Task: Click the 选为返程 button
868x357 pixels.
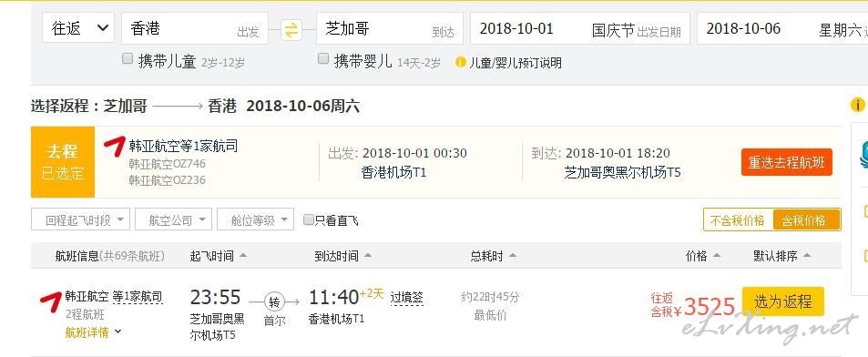Action: coord(782,301)
